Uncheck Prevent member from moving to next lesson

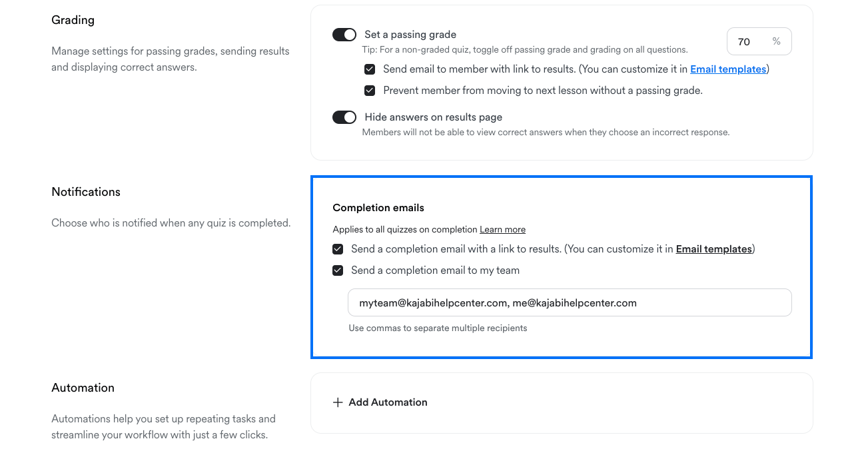370,91
